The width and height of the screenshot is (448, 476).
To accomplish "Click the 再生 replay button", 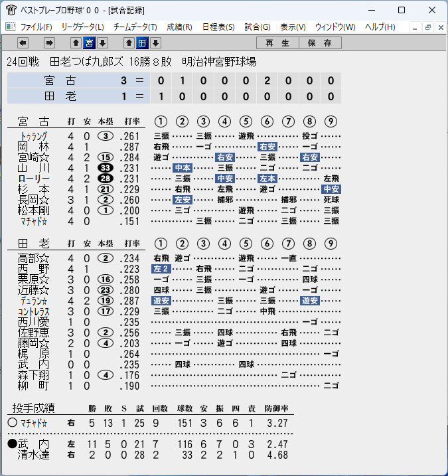I will point(277,42).
